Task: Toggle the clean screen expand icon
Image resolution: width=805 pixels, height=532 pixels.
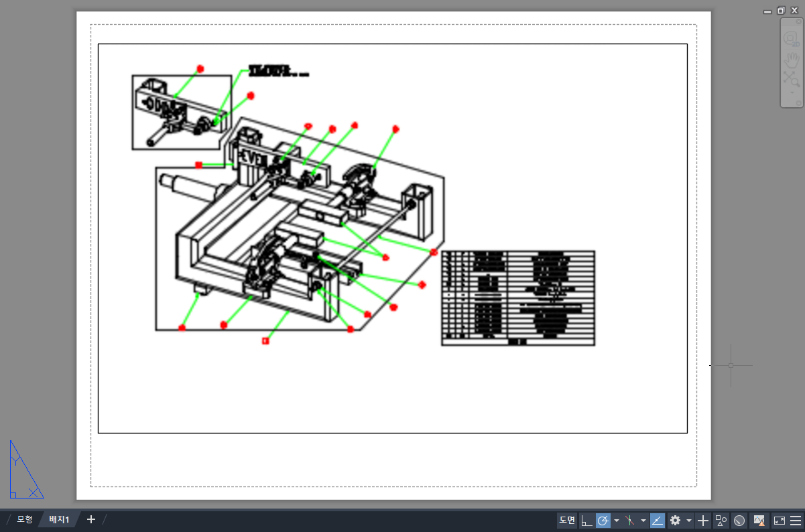Action: [x=779, y=520]
